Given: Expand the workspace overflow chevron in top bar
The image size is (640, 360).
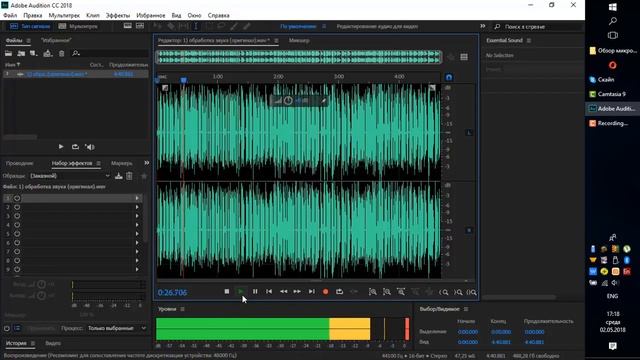Looking at the screenshot, I should [483, 26].
